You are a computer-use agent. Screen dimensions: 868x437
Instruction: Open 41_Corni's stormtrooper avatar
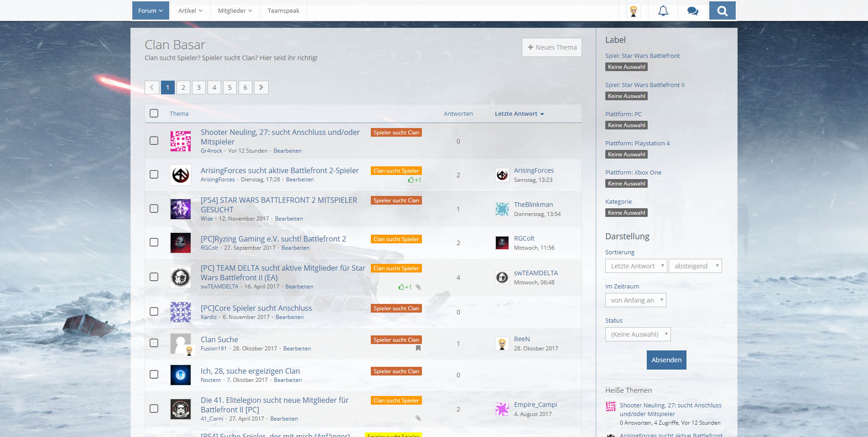coord(181,409)
